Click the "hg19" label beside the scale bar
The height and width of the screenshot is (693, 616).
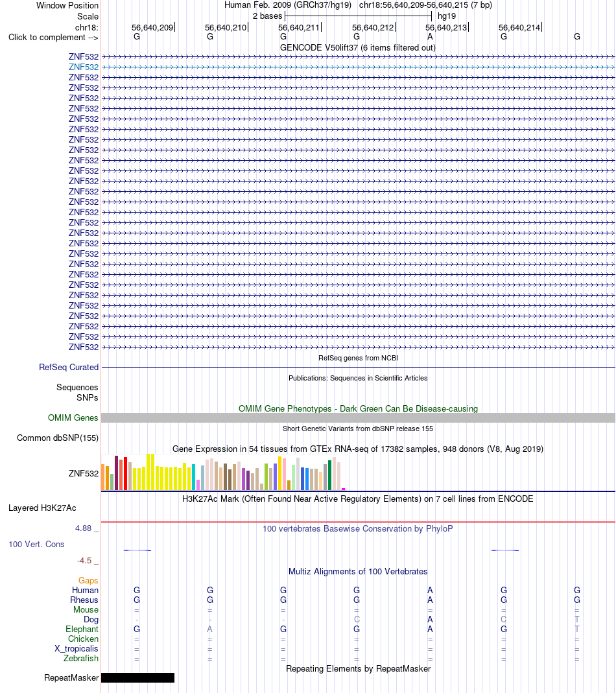click(447, 16)
